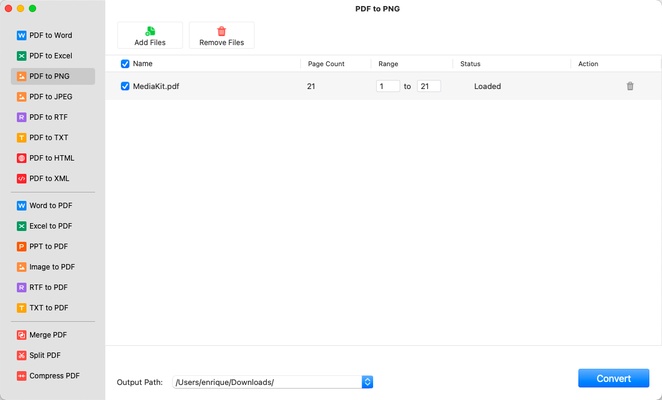Select the MediaKit.pdf file name
This screenshot has width=662, height=400.
click(156, 86)
